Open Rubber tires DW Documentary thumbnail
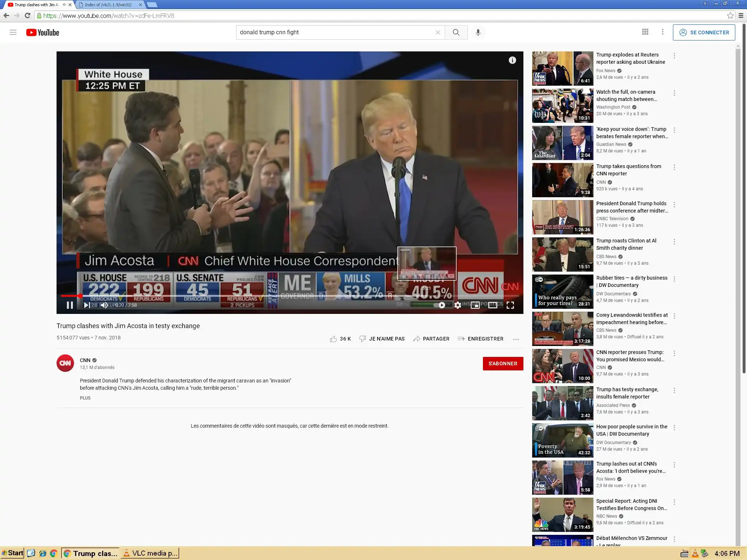The height and width of the screenshot is (560, 747). point(562,291)
